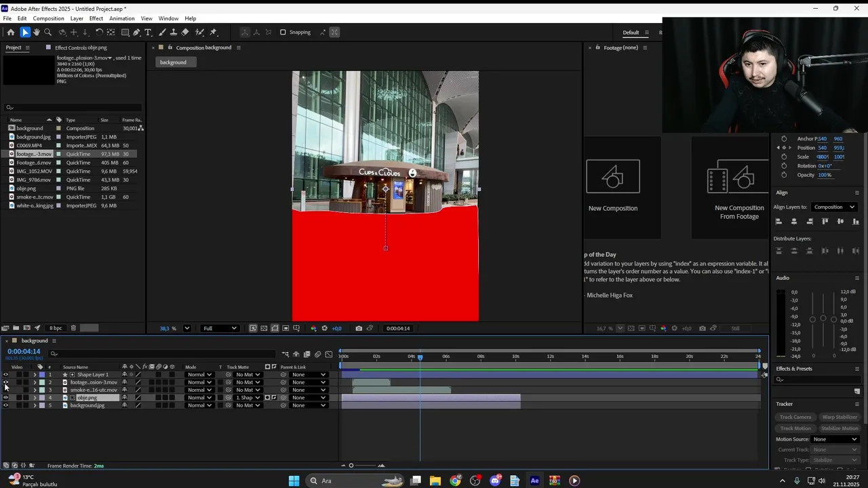This screenshot has width=868, height=488.
Task: Select the Clone Stamp tool
Action: tap(174, 32)
